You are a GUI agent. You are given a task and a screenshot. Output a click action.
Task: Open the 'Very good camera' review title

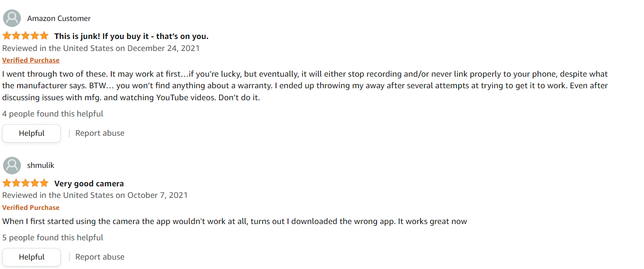click(x=89, y=184)
